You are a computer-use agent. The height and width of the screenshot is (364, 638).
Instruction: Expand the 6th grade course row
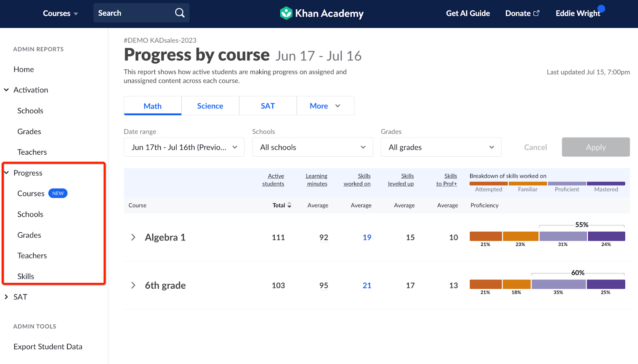pos(133,285)
